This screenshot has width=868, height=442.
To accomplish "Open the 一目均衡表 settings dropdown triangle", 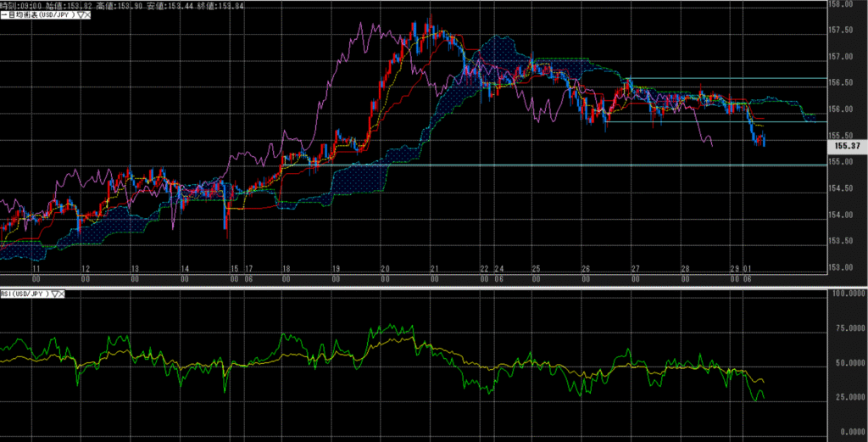I will coord(79,16).
